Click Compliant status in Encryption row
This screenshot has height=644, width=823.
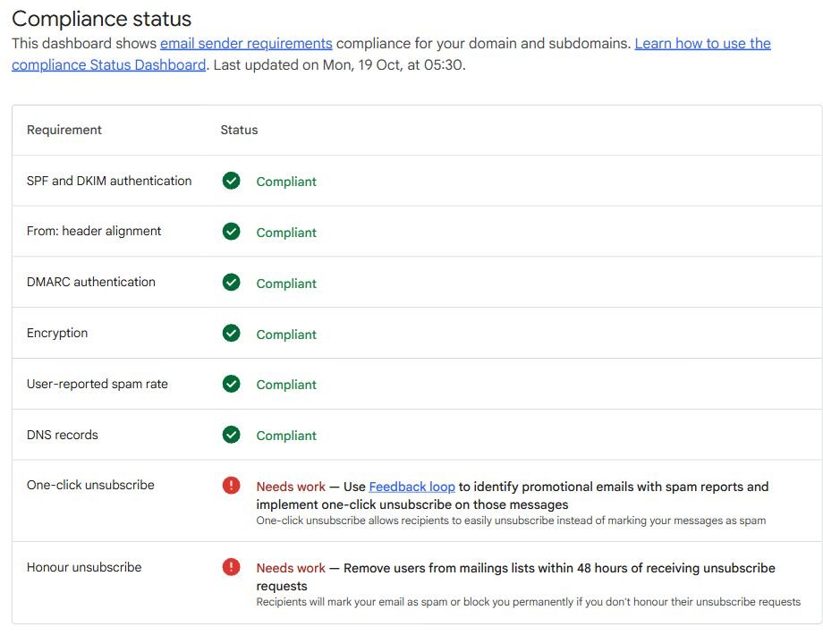286,335
